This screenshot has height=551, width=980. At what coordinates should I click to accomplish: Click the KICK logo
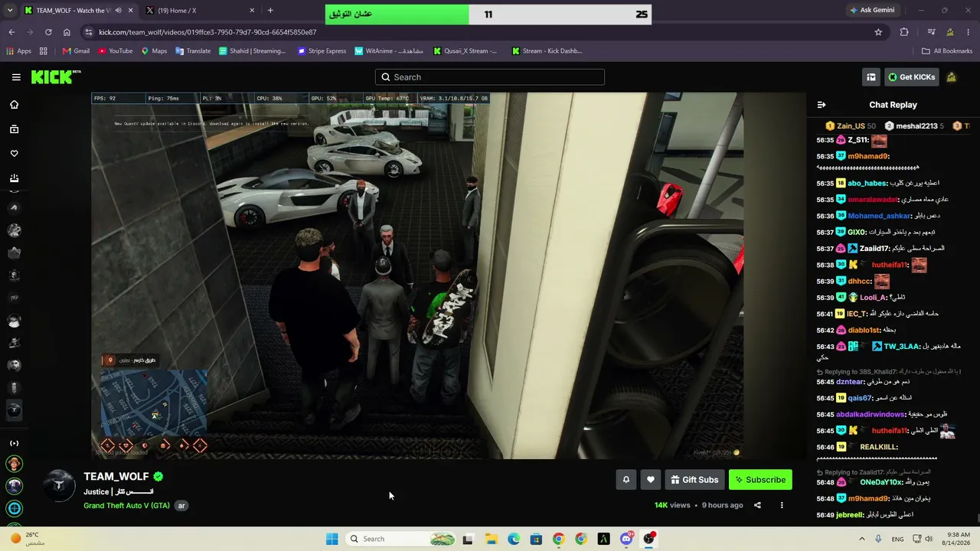coord(55,77)
